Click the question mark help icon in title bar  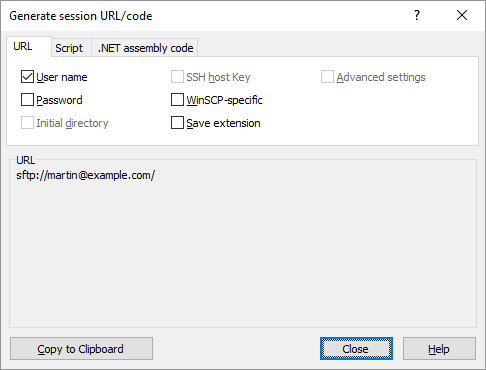pyautogui.click(x=417, y=15)
